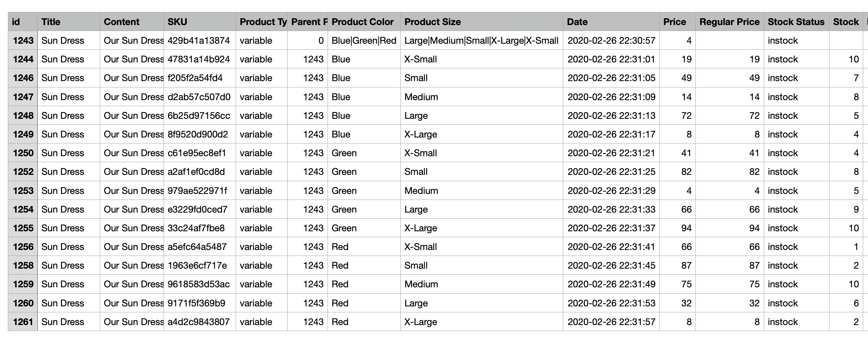
Task: Select row header 1243
Action: pos(23,40)
